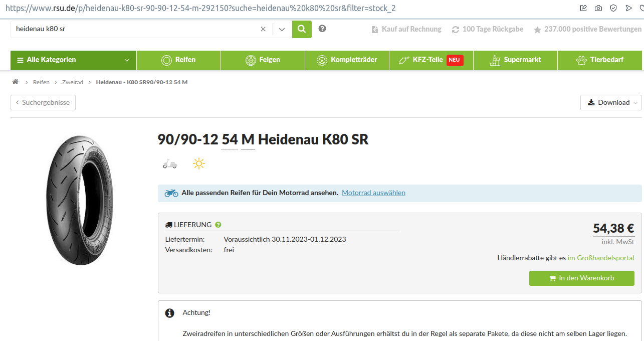644x341 pixels.
Task: Click the help question mark next to search
Action: click(322, 29)
